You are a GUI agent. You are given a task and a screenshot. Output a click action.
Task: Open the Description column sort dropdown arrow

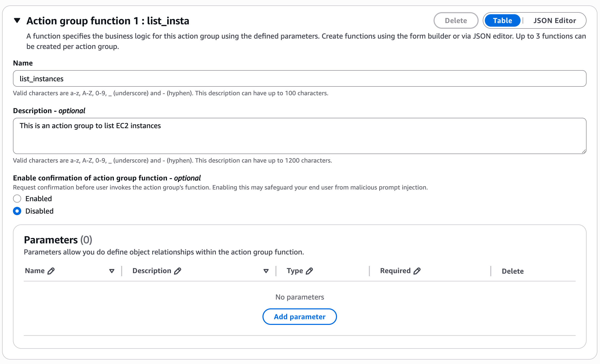pyautogui.click(x=266, y=271)
